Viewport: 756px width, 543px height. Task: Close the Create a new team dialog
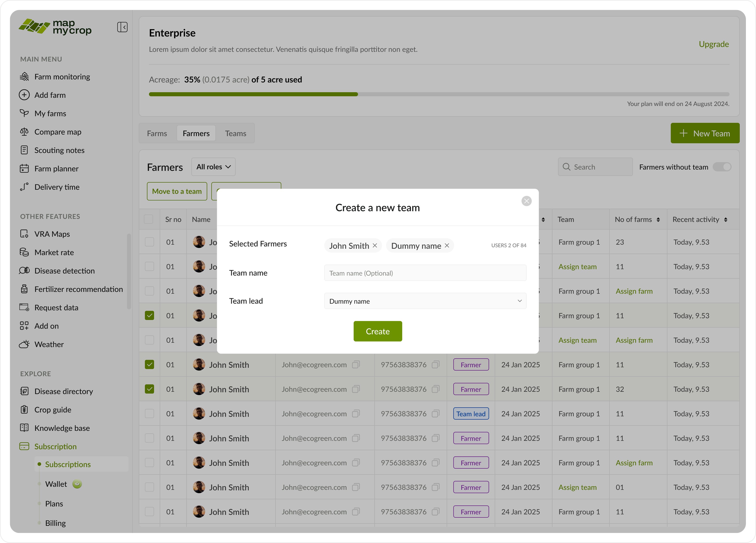(526, 201)
